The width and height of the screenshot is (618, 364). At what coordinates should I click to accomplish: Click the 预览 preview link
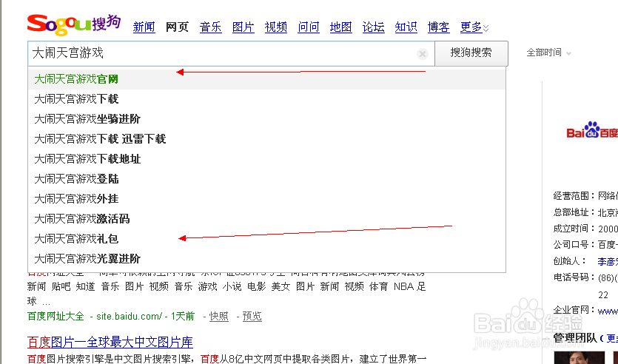click(x=252, y=317)
